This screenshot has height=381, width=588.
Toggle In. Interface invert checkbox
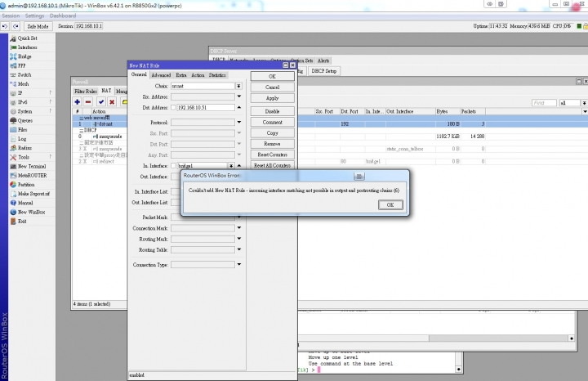point(173,165)
